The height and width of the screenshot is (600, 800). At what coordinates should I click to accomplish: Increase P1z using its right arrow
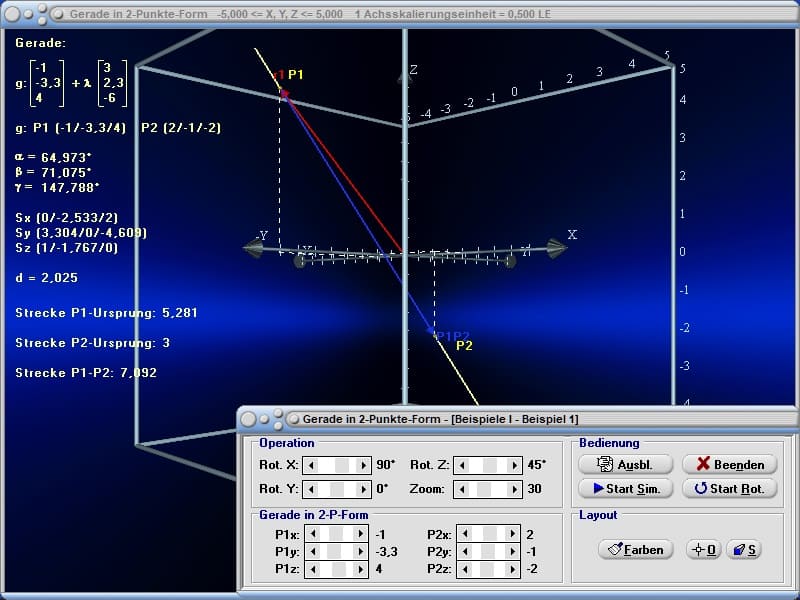[361, 569]
